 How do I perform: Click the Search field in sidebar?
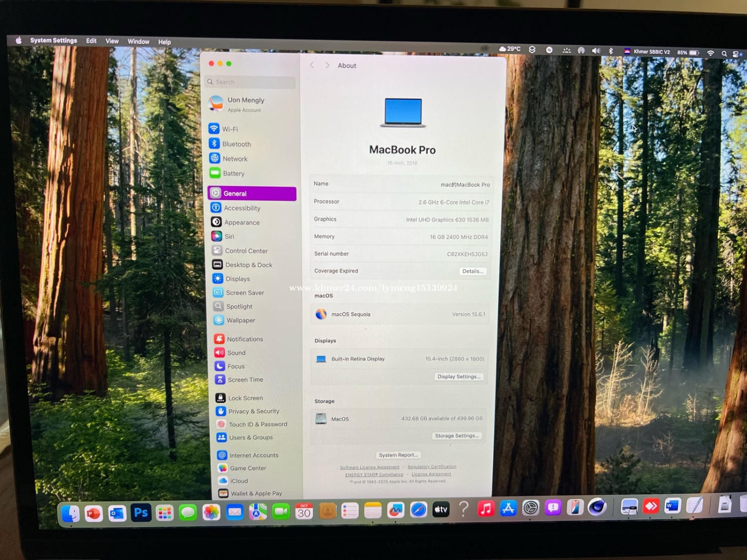[251, 82]
